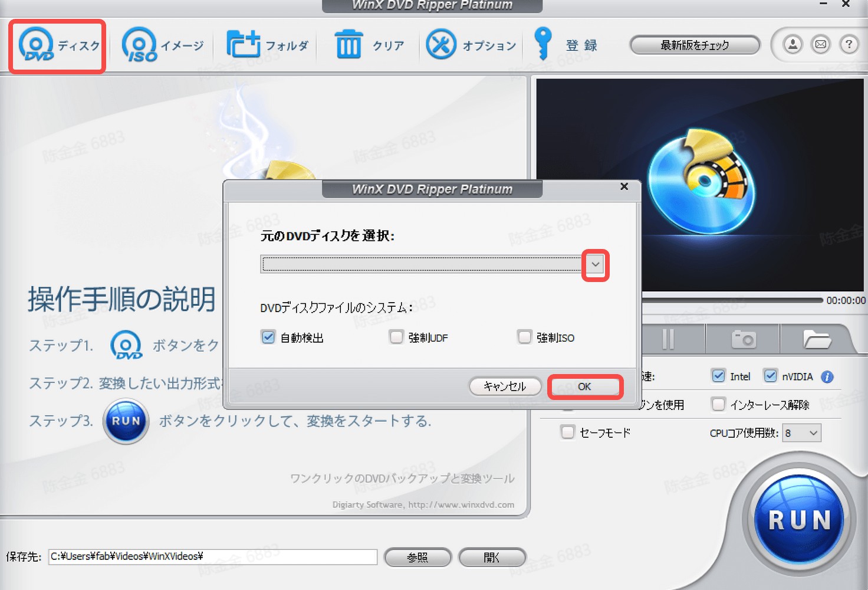Open the mail contact icon

820,44
